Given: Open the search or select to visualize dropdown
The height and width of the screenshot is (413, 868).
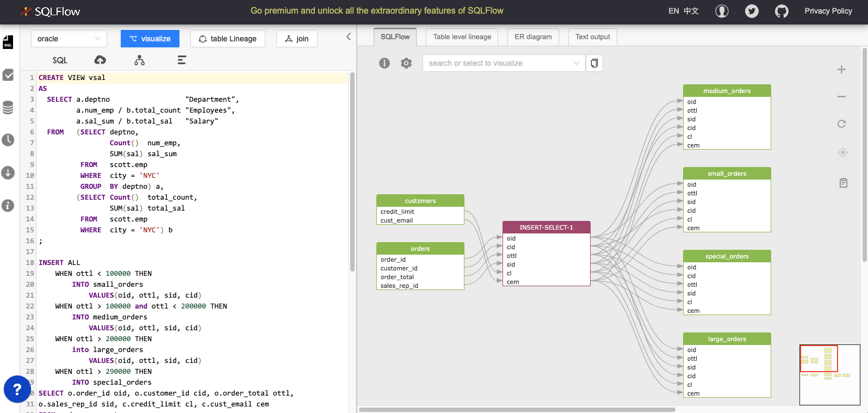Looking at the screenshot, I should point(504,63).
